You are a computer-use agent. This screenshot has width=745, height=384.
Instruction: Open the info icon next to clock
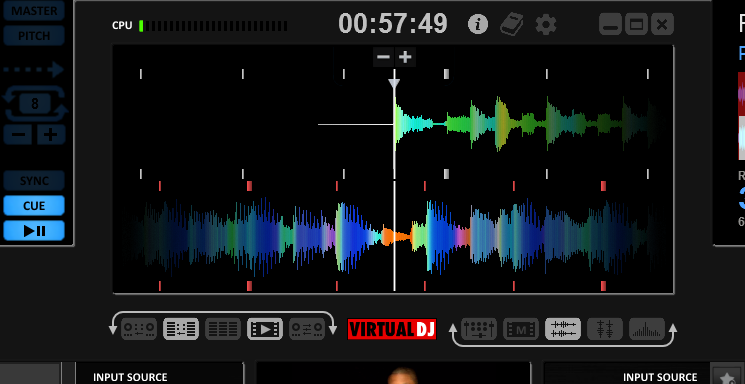click(x=478, y=24)
